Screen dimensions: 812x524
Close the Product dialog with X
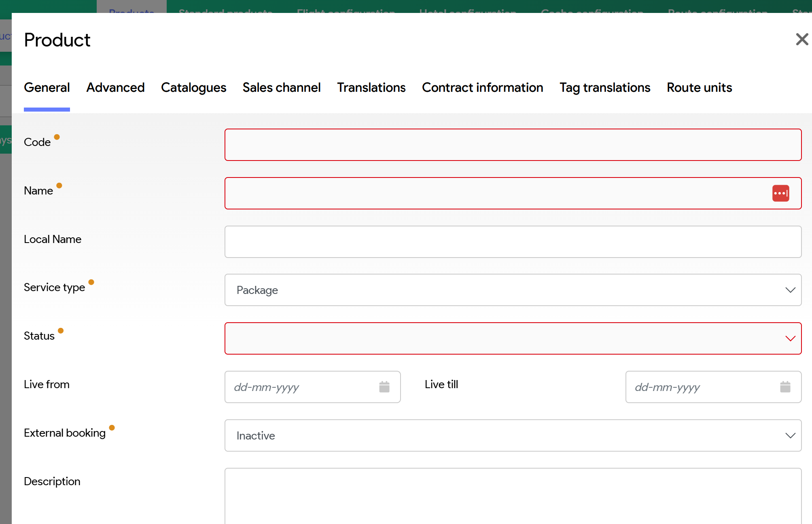[801, 39]
